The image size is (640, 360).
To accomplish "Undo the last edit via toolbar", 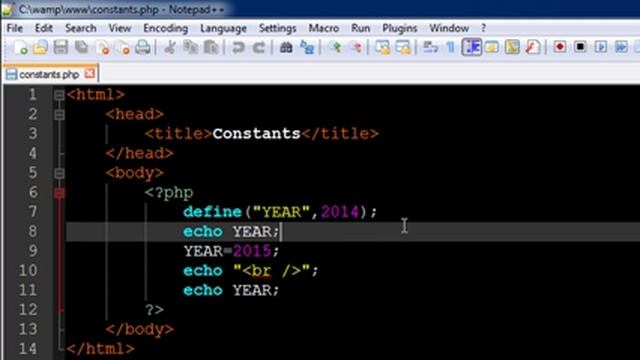I will click(238, 47).
